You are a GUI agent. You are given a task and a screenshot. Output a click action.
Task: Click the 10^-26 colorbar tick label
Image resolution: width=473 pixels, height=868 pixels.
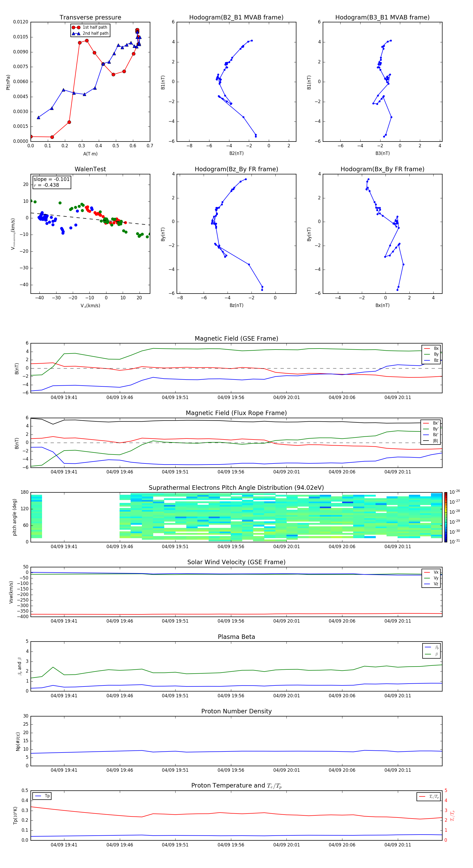455,492
